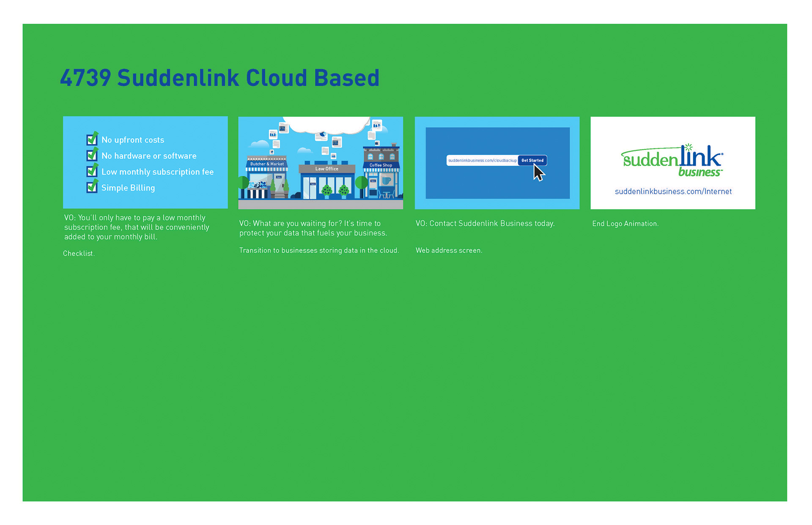The width and height of the screenshot is (812, 525).
Task: Click the '4739 Suddenlink Cloud Based' title
Action: [219, 78]
